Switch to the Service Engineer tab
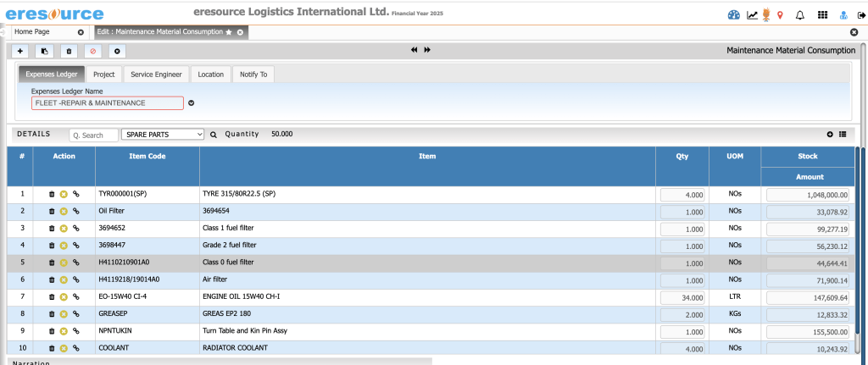The width and height of the screenshot is (868, 365). point(156,75)
